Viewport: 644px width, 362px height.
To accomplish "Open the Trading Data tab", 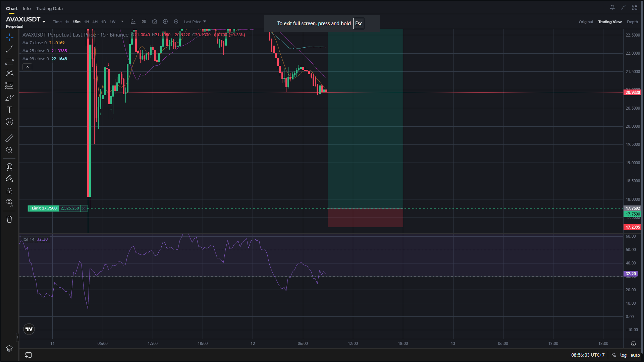I will pos(49,9).
